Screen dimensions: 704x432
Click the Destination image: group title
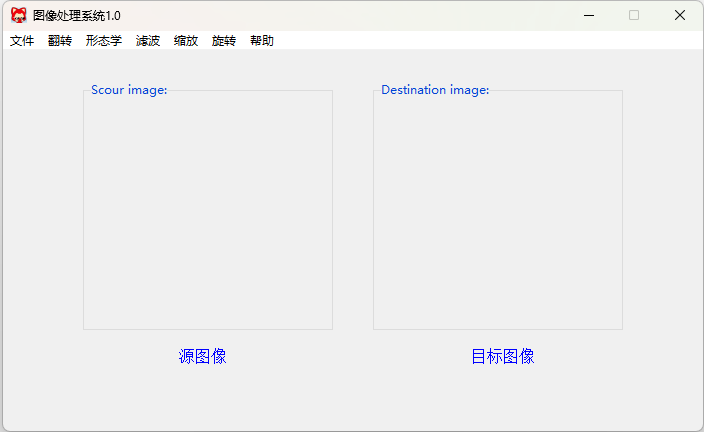pyautogui.click(x=435, y=90)
